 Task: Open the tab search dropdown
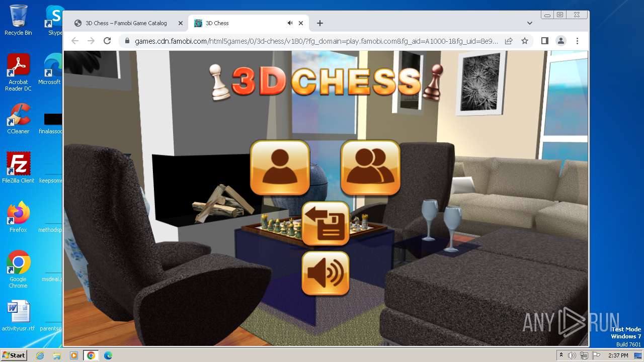click(x=529, y=23)
